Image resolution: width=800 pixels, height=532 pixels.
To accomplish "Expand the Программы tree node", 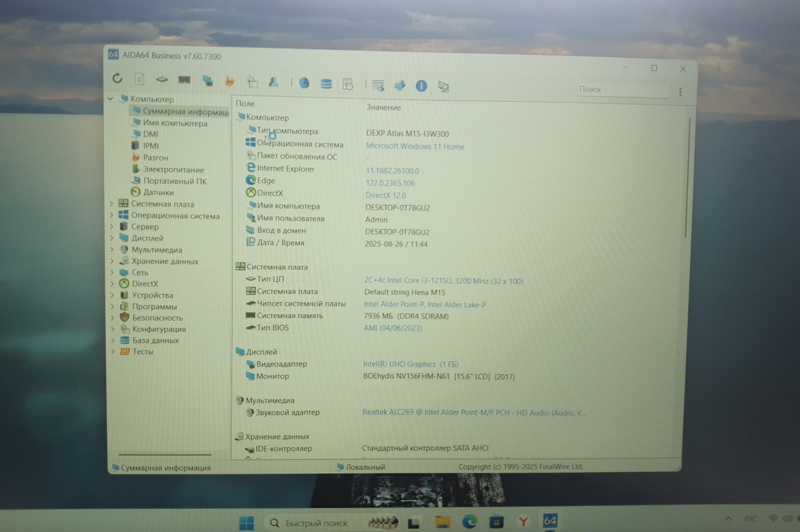I will 112,306.
